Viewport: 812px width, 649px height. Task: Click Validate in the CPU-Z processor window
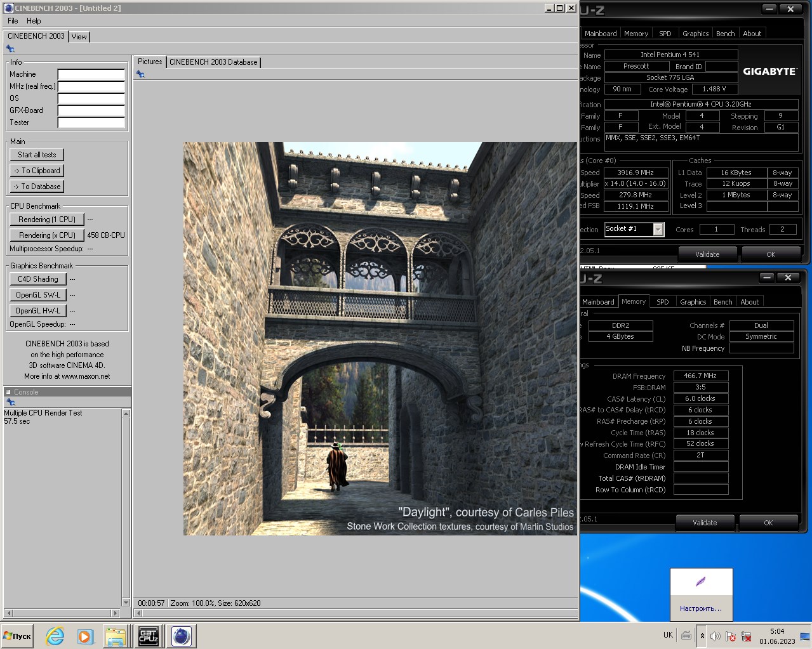(707, 254)
